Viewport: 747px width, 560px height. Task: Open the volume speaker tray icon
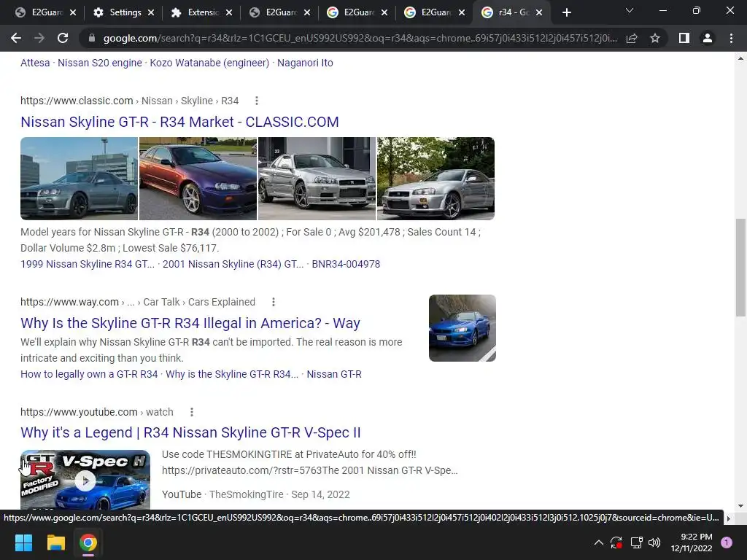(654, 542)
